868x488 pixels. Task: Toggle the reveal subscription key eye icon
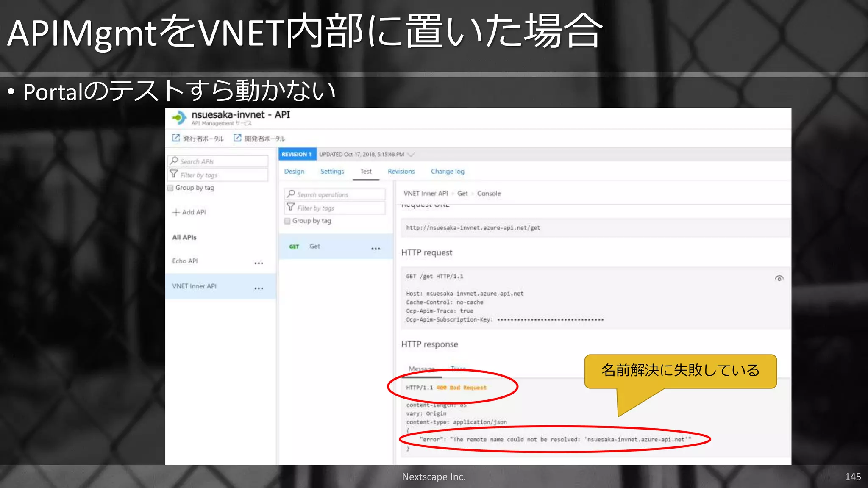pyautogui.click(x=779, y=278)
